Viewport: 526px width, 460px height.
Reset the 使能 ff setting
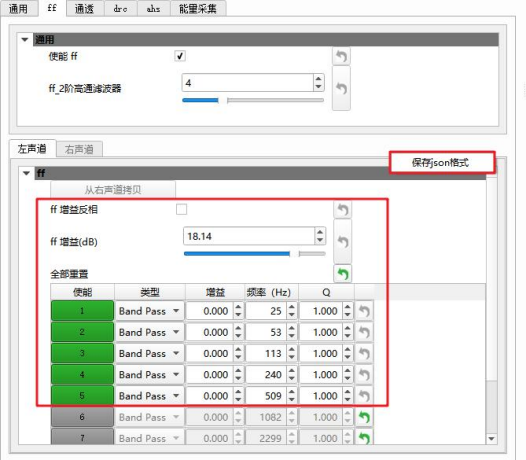[341, 56]
